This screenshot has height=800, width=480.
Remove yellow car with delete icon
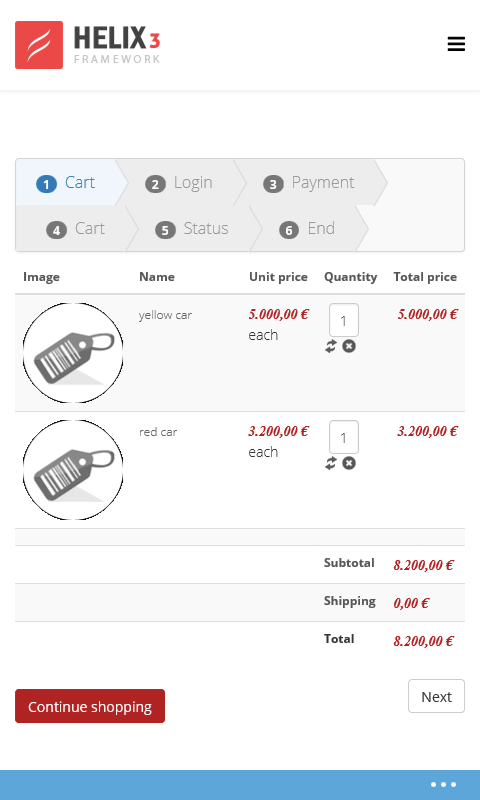[x=349, y=346]
